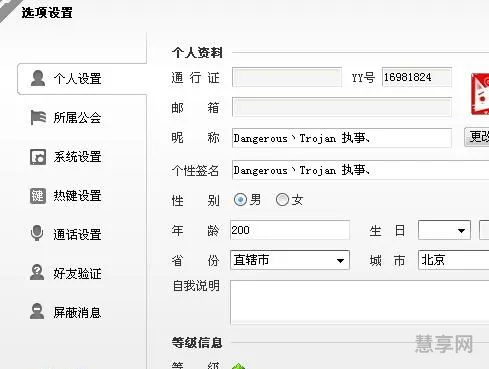489x369 pixels.
Task: Open the 所属公会 settings section
Action: click(x=77, y=118)
